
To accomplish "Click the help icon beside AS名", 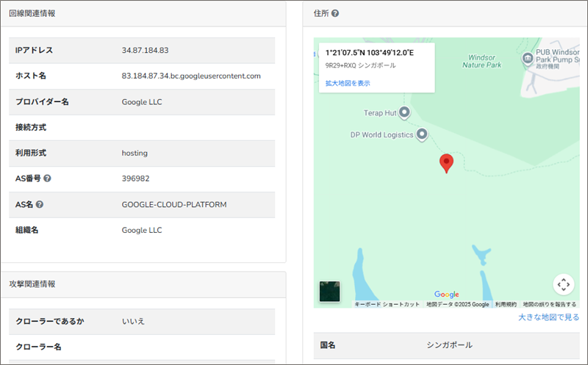I will pos(40,204).
